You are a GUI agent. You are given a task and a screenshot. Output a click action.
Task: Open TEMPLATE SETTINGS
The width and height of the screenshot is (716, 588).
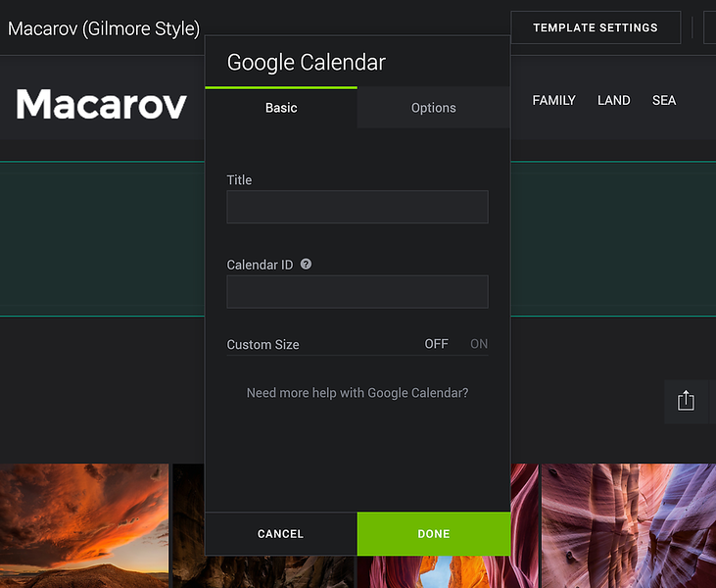596,27
